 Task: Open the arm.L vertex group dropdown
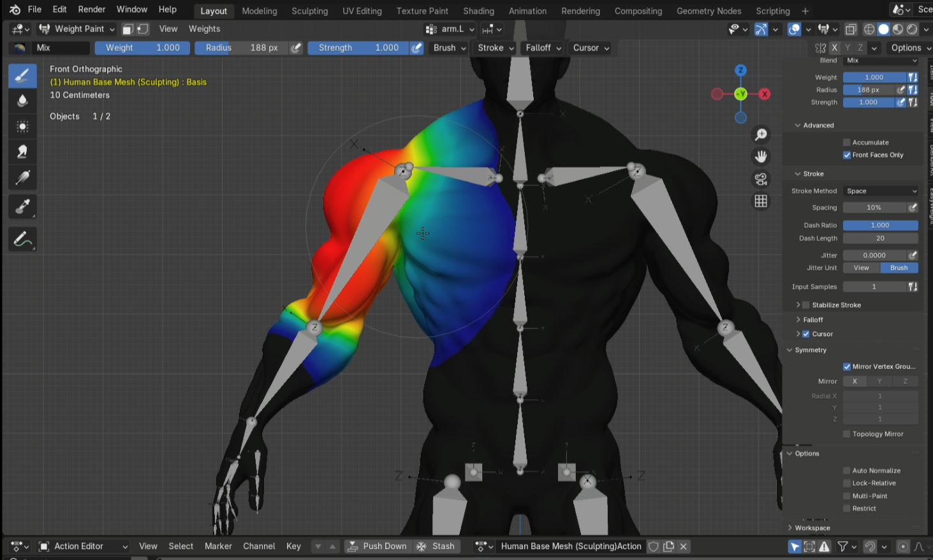451,29
